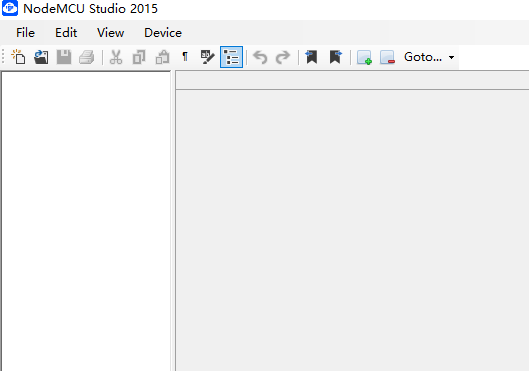Open the File menu
Viewport: 529px width, 371px height.
coord(25,33)
